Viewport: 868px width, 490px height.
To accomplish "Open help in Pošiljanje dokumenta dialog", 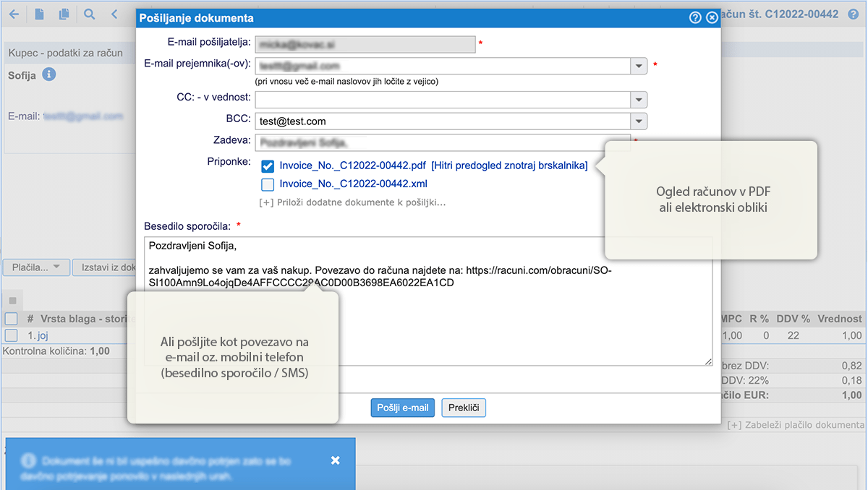I will pos(695,17).
